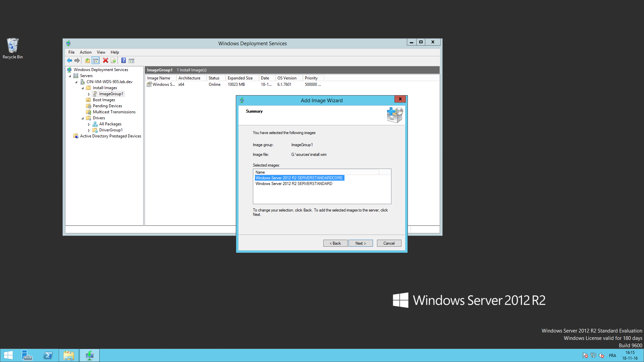The width and height of the screenshot is (644, 362).
Task: Launch PowerShell from the taskbar
Action: (48, 355)
